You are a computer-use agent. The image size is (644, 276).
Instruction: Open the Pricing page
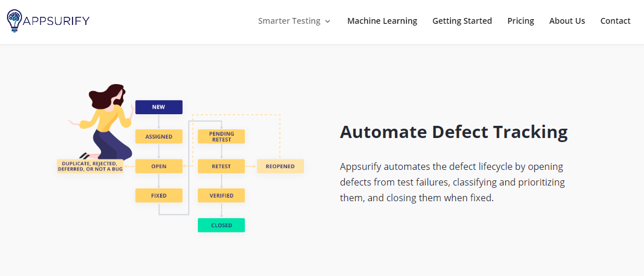pyautogui.click(x=520, y=21)
